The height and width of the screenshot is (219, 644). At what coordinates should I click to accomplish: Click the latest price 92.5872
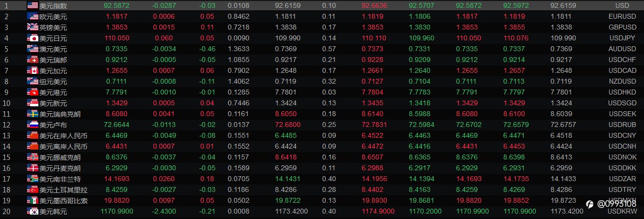(117, 6)
